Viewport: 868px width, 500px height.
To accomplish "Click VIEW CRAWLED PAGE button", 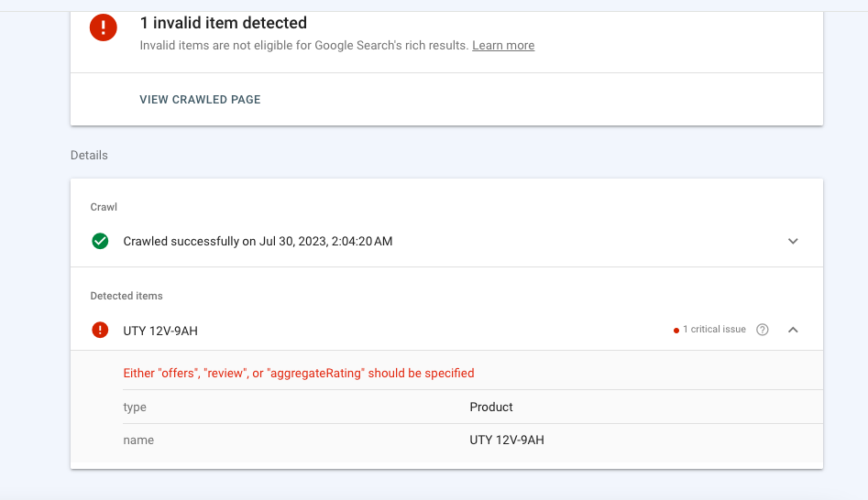I will tap(200, 99).
